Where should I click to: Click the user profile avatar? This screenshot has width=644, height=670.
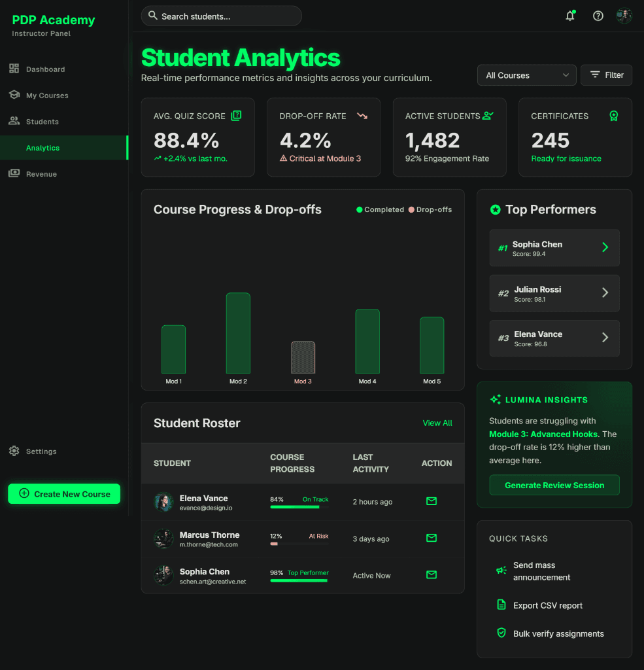[624, 16]
